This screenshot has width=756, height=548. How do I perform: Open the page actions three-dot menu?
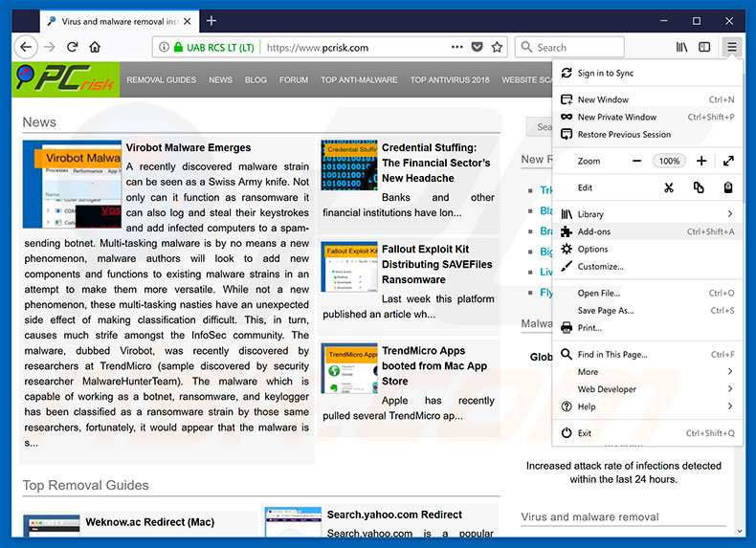tap(457, 47)
